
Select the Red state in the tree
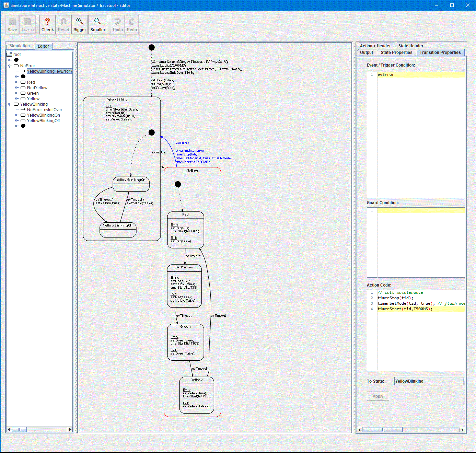tap(31, 82)
